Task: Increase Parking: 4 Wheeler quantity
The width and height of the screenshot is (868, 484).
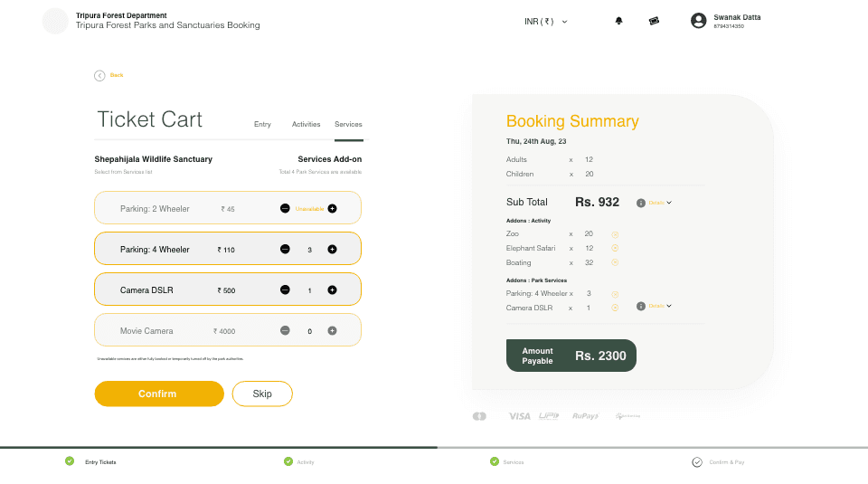Action: coord(332,249)
